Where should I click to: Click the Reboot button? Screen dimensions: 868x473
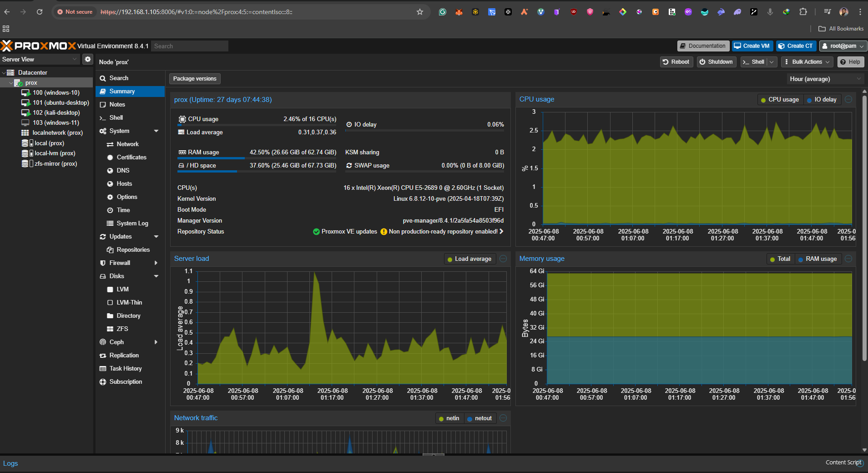(676, 61)
